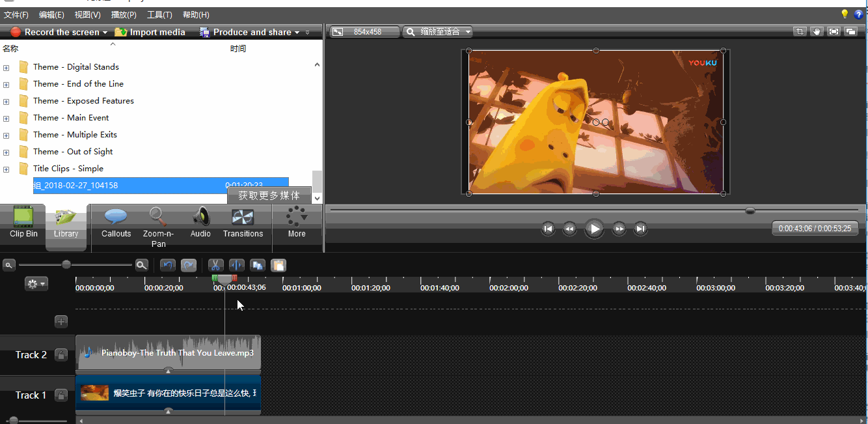Image resolution: width=868 pixels, height=424 pixels.
Task: Click the timeline playhead at 00:00:43;06
Action: pos(224,280)
